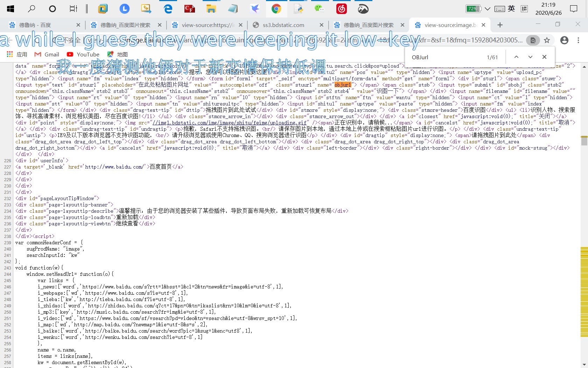This screenshot has height=368, width=588.
Task: Open Cortana circle icon in the taskbar
Action: tap(52, 9)
